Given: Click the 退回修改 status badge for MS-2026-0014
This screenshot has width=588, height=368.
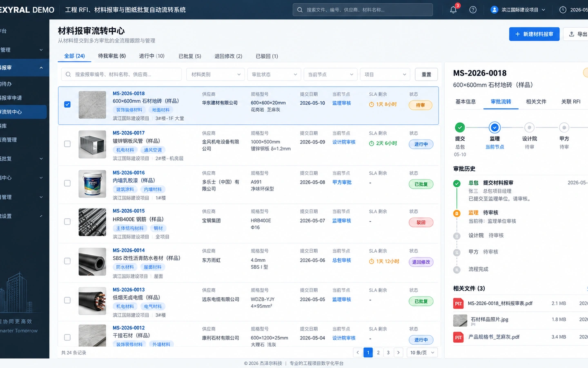Looking at the screenshot, I should (421, 262).
